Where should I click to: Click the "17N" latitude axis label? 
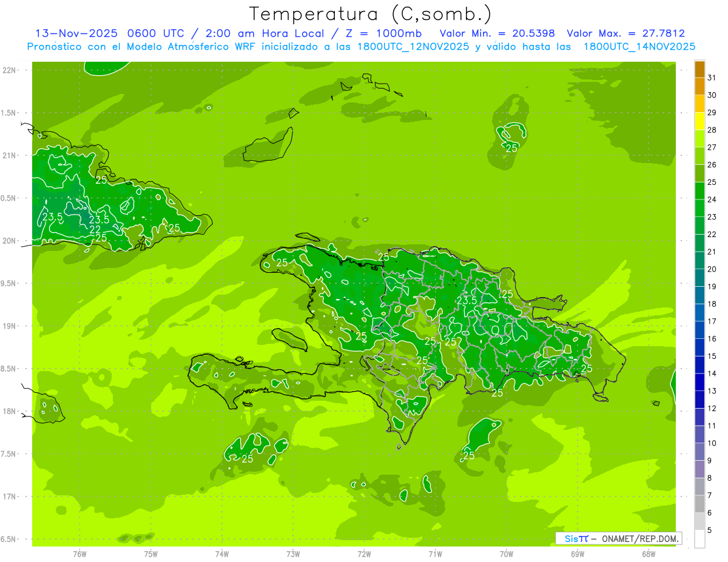(10, 497)
